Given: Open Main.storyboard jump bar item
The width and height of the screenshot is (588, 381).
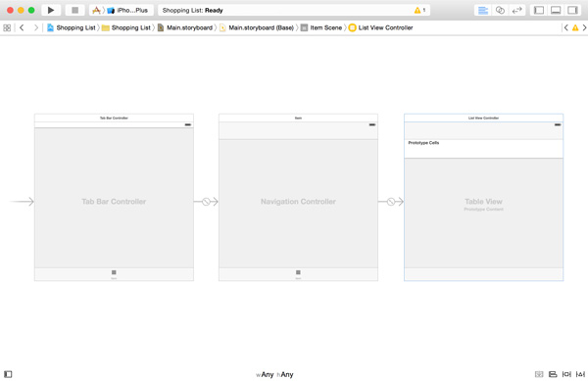Looking at the screenshot, I should point(185,27).
